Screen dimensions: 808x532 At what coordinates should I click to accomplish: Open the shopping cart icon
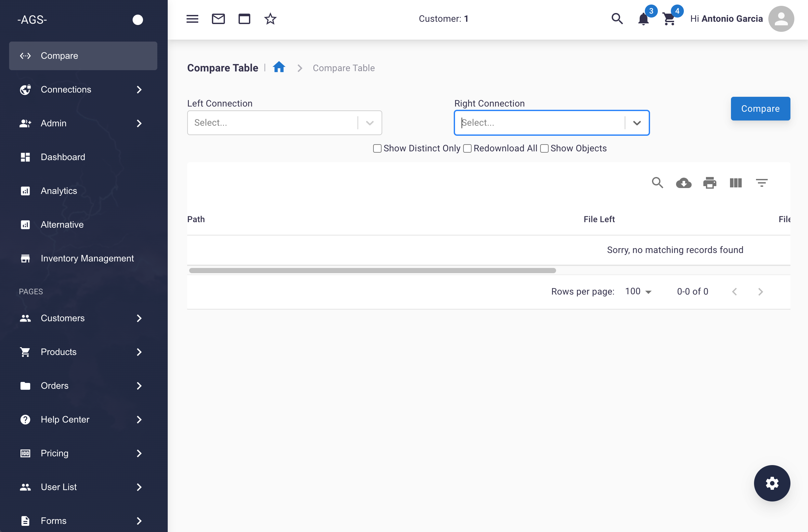[669, 19]
